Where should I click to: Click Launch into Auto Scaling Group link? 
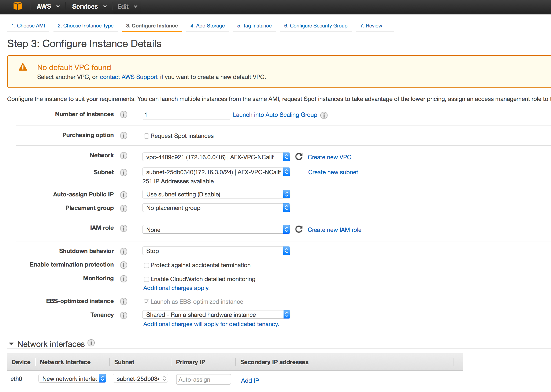pyautogui.click(x=275, y=115)
